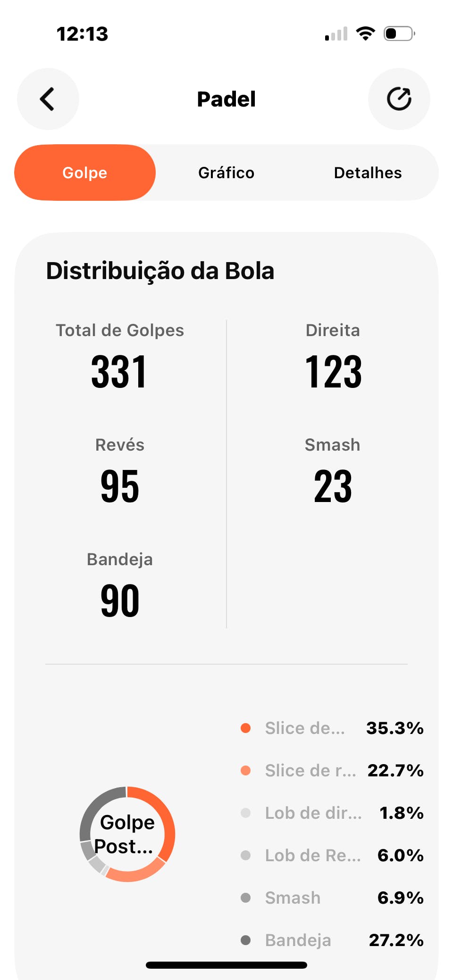
Task: Select the Lob de Re... legend entry
Action: point(313,855)
